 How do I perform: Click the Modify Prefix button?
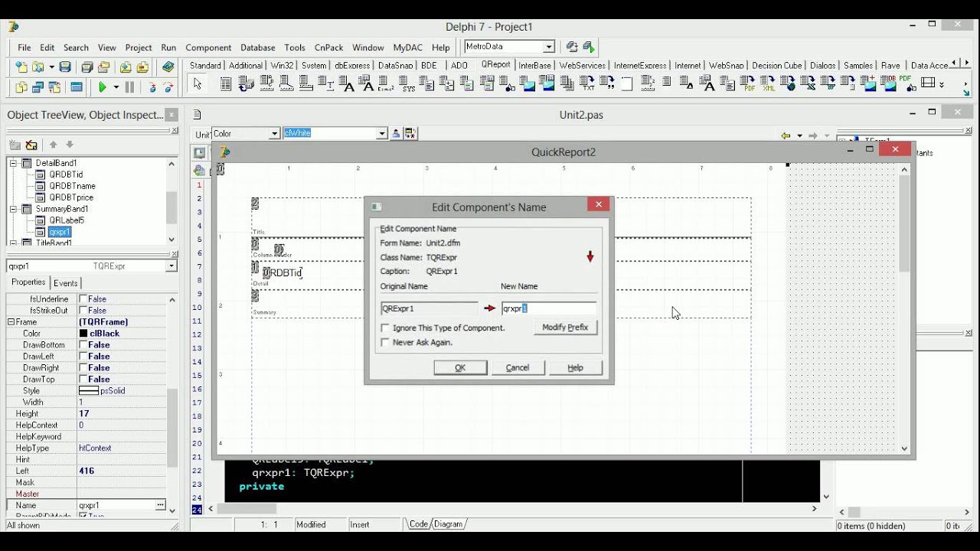565,328
